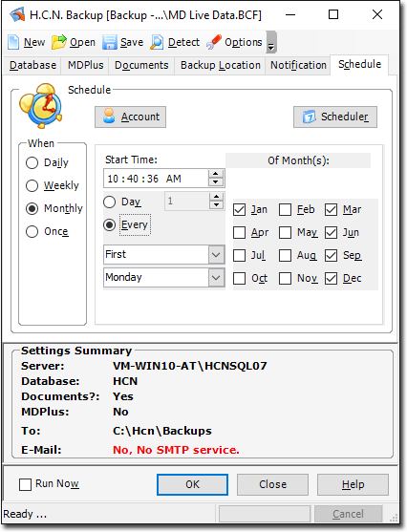The height and width of the screenshot is (532, 407).
Task: Expand the Monday weekday dropdown
Action: 216,278
